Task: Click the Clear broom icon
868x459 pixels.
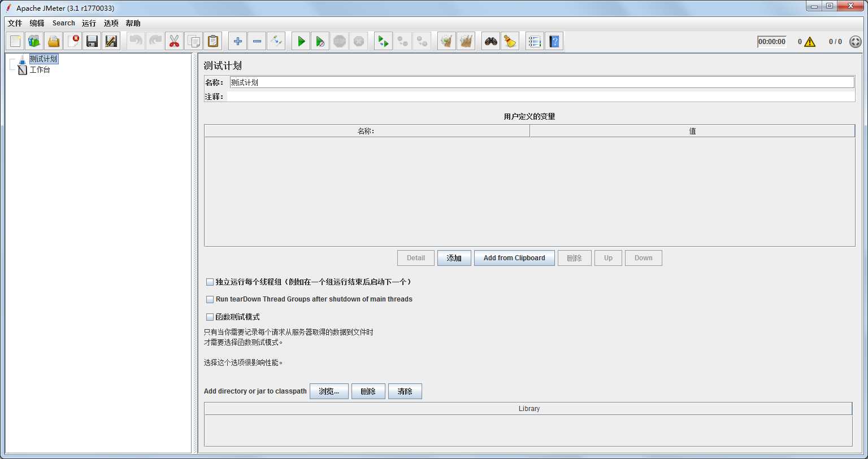Action: (x=447, y=41)
